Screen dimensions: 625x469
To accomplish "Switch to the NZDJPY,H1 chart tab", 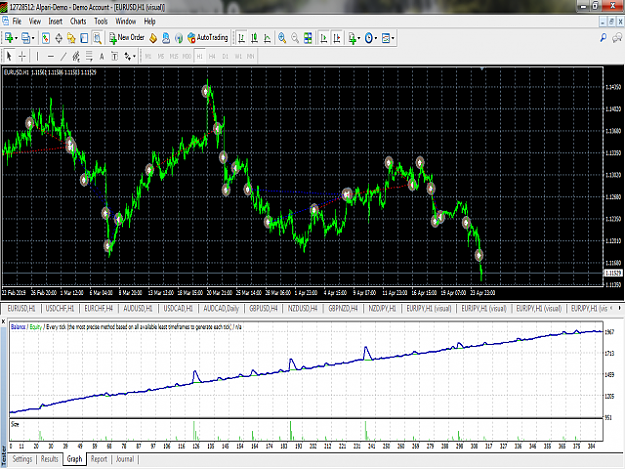I will 382,308.
